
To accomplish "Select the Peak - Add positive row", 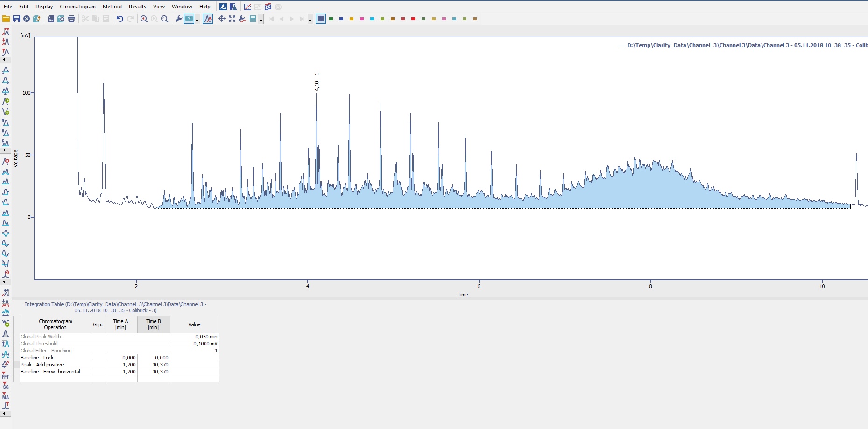I will tap(116, 365).
